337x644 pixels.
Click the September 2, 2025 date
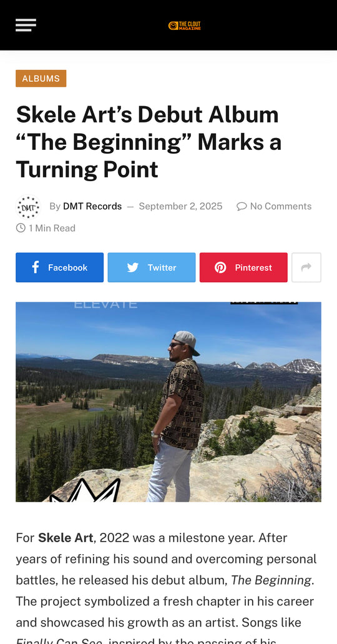coord(180,206)
